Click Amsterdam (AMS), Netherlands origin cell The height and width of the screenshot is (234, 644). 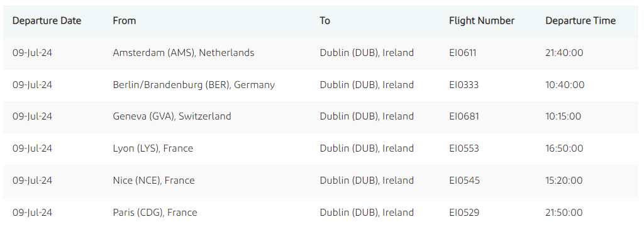point(184,53)
